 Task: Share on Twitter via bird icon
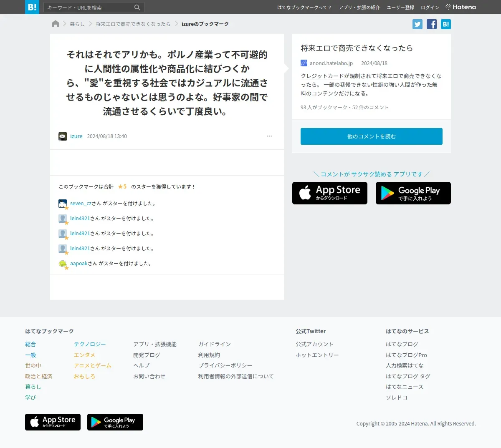pyautogui.click(x=417, y=24)
